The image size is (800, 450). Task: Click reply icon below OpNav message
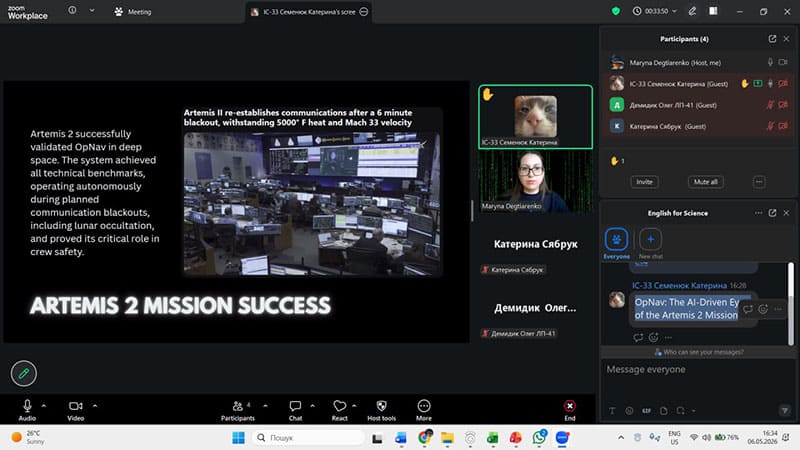click(638, 337)
